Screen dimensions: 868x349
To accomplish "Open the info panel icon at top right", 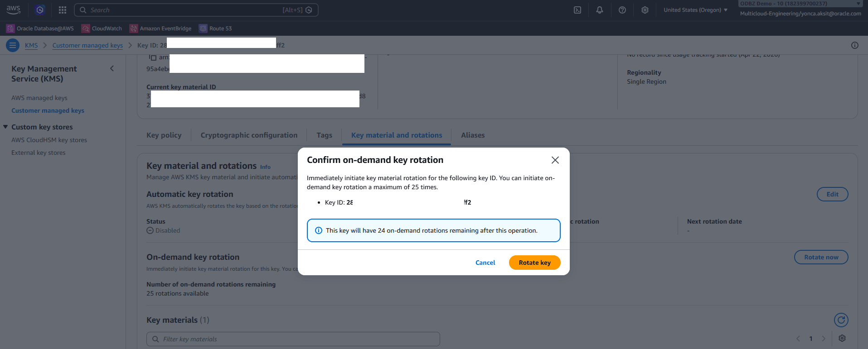I will pos(855,45).
